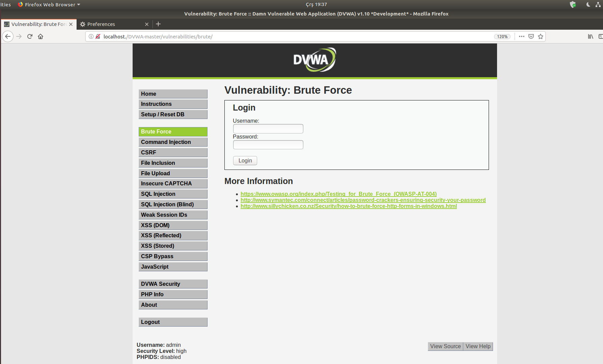
Task: Open the Home menu item
Action: click(x=173, y=94)
